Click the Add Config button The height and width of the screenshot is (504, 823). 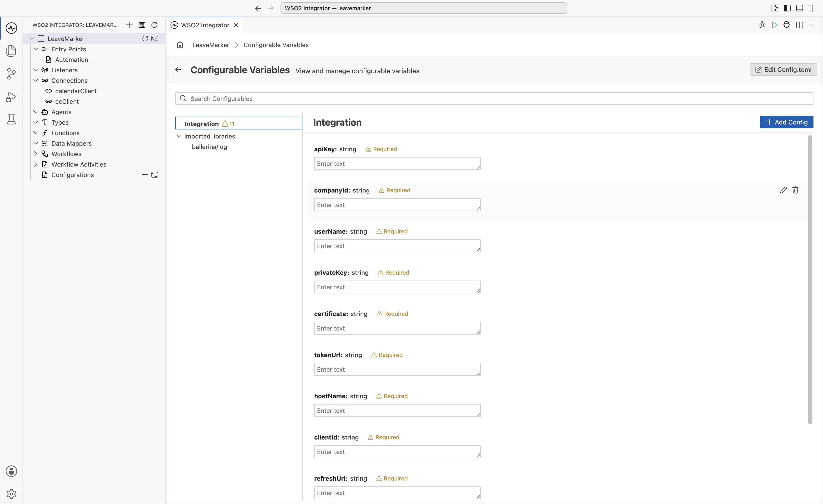(786, 122)
